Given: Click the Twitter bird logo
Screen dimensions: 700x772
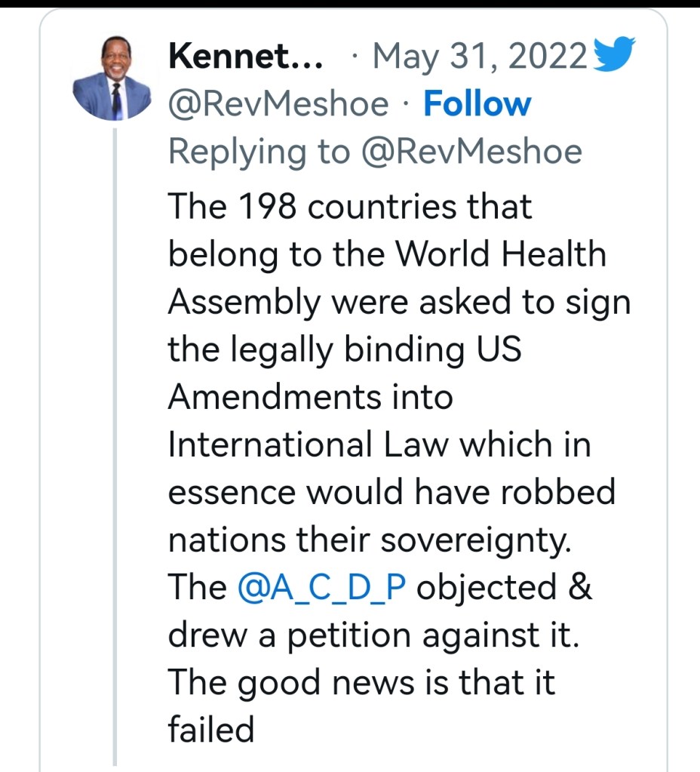Looking at the screenshot, I should pos(615,57).
